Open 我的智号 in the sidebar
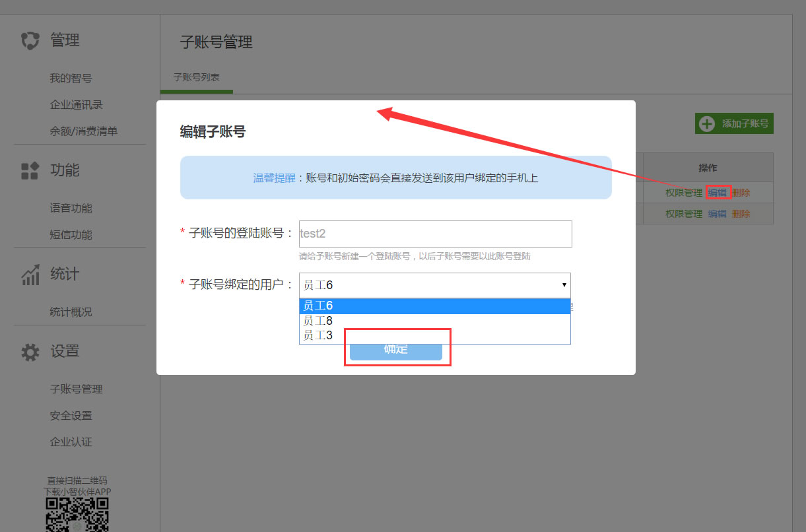Screen dimensions: 806x532 71,79
